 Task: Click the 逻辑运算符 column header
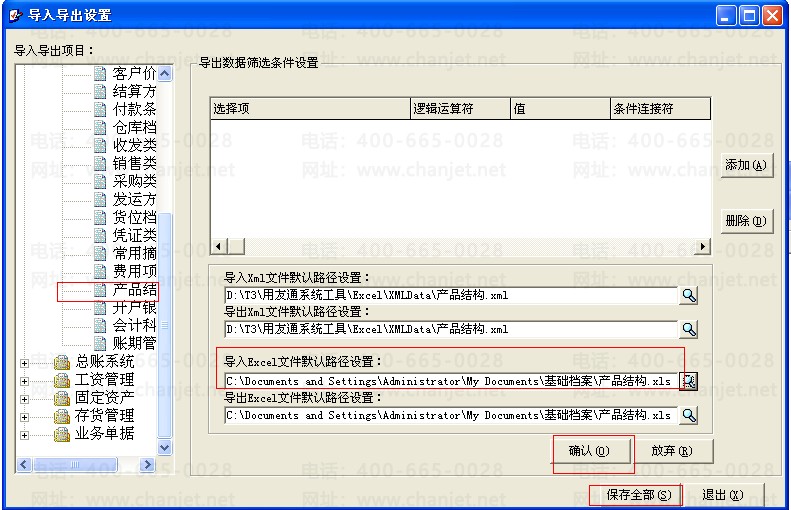tap(461, 108)
